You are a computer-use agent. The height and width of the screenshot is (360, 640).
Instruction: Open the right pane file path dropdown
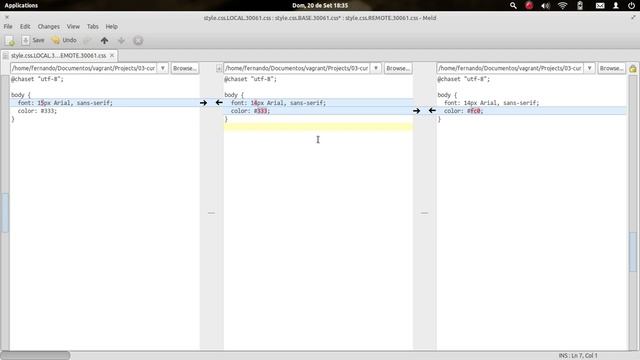point(589,68)
